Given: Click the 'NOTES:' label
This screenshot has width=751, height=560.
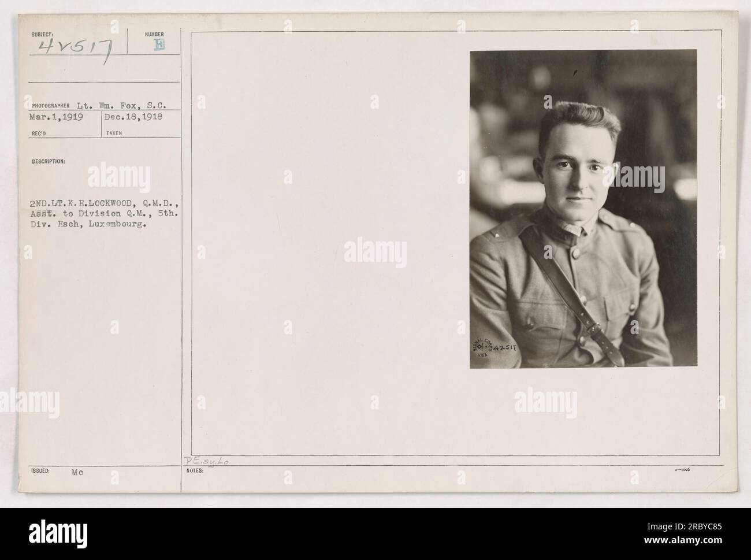Looking at the screenshot, I should 194,470.
